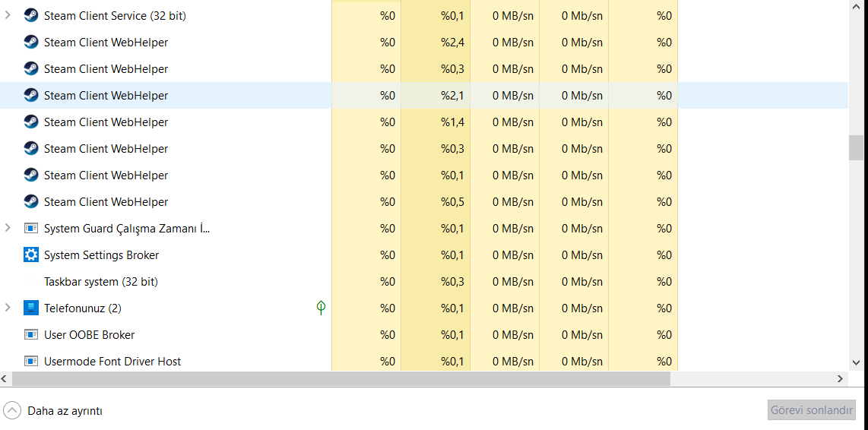Click the %2,4 memory value cell
Viewport: 868px width, 430px height.
435,42
